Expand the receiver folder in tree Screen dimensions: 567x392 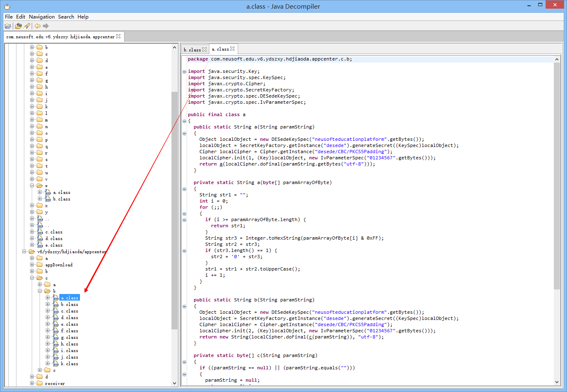32,383
